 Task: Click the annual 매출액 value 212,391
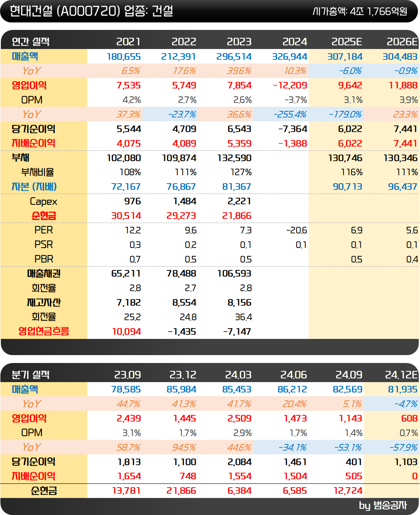179,56
